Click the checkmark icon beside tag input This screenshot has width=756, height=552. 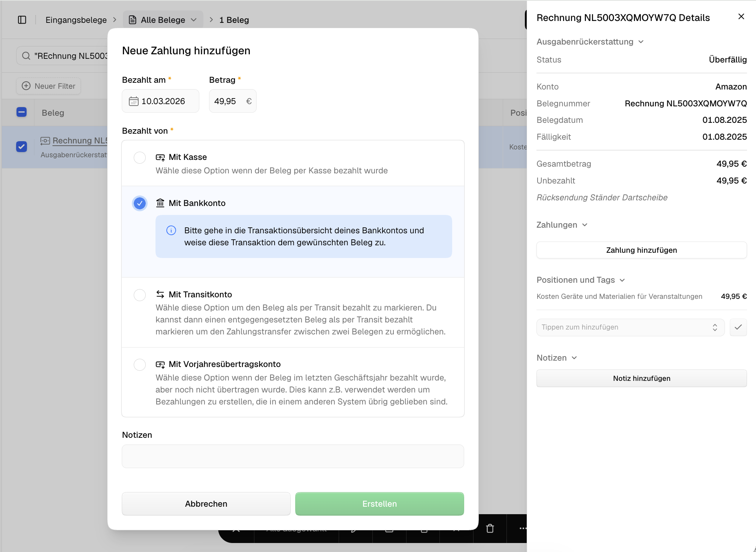(738, 327)
